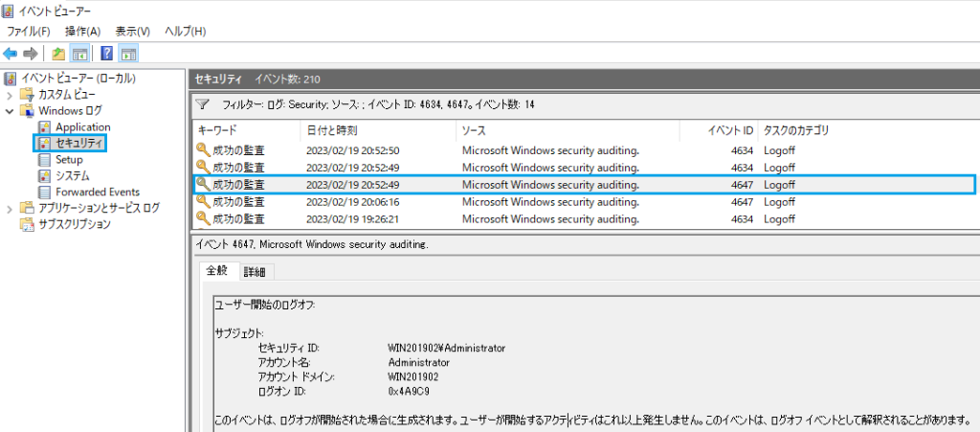The height and width of the screenshot is (432, 980).
Task: Click the Up one level folder icon
Action: click(58, 54)
